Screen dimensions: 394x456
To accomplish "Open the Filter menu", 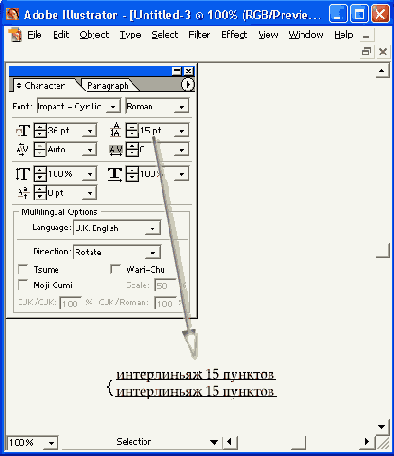I will click(x=199, y=35).
